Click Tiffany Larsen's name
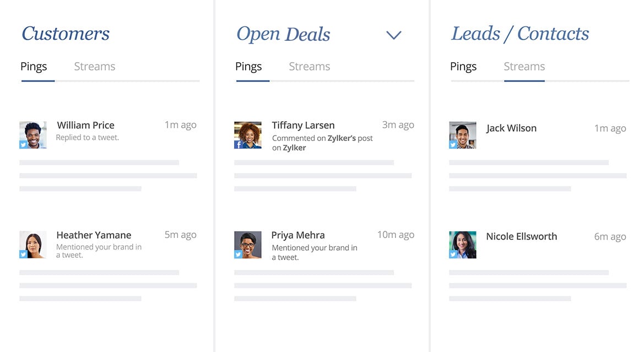 [x=303, y=125]
